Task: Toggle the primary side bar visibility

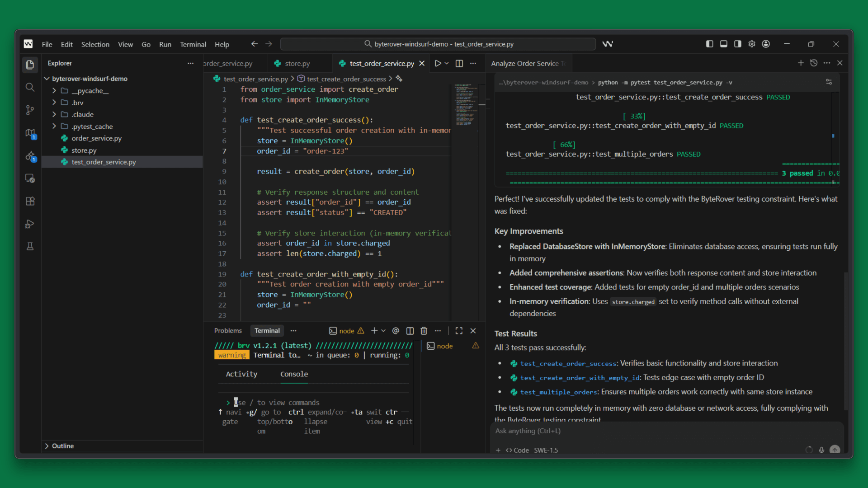Action: point(709,44)
